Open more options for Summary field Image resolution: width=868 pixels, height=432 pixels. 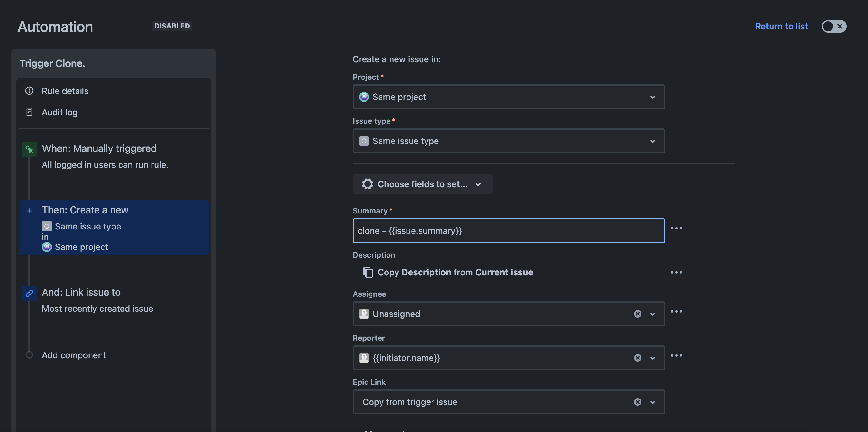click(676, 228)
